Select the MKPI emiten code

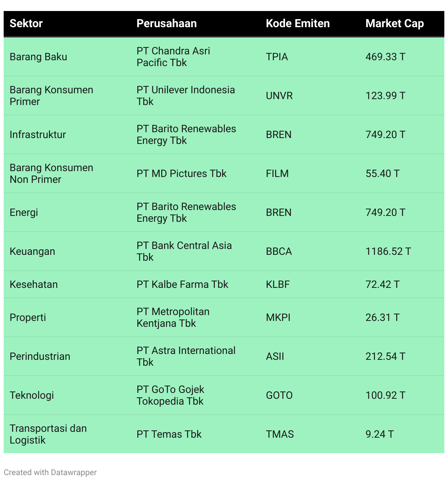(278, 318)
